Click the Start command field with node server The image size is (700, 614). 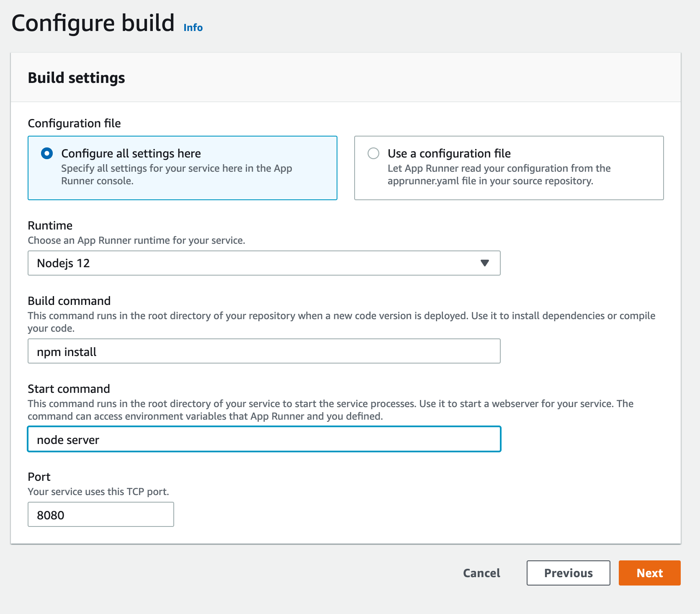264,439
